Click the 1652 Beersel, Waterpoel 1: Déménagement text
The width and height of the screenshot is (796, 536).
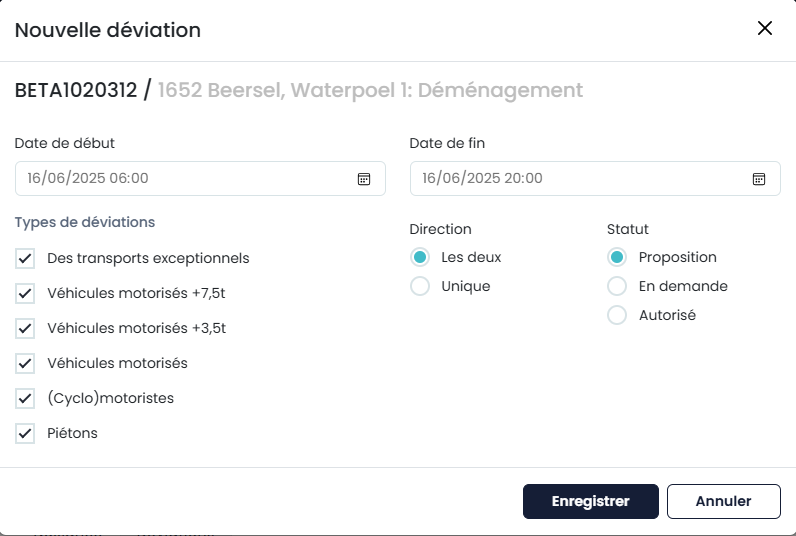(371, 90)
